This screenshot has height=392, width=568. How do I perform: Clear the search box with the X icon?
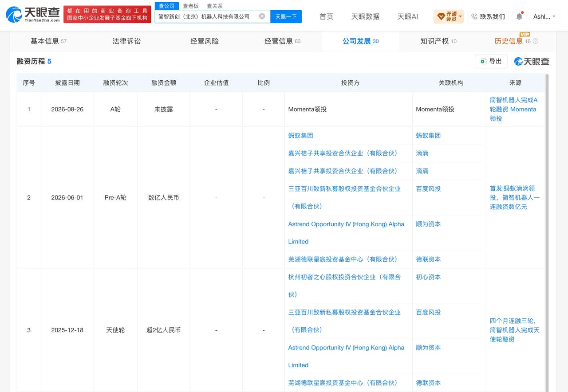tap(262, 16)
